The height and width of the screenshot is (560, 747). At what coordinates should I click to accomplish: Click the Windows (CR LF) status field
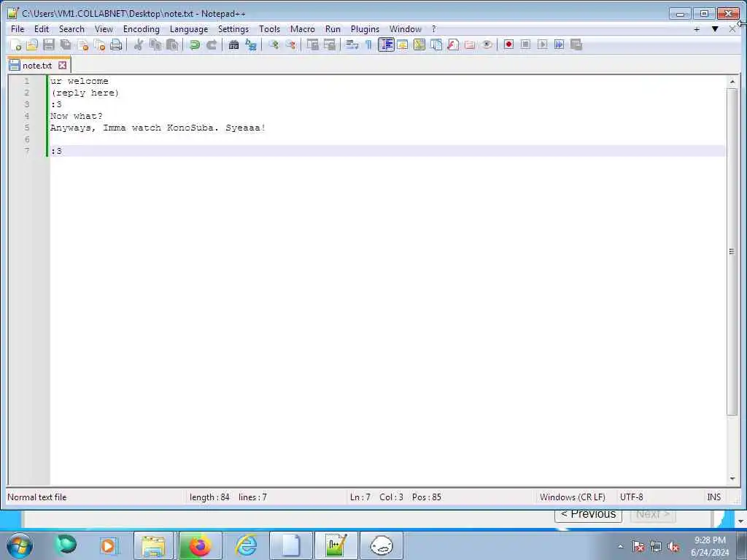tap(572, 497)
